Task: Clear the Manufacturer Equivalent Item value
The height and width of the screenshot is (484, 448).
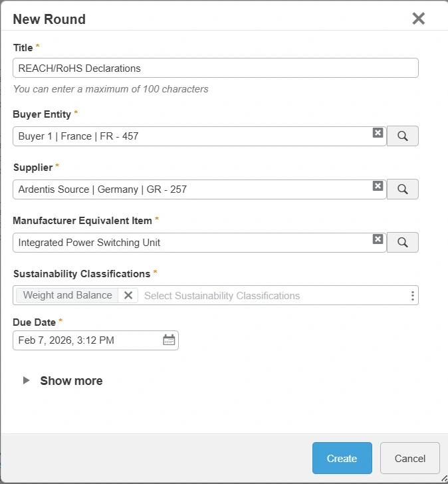Action: (x=378, y=239)
